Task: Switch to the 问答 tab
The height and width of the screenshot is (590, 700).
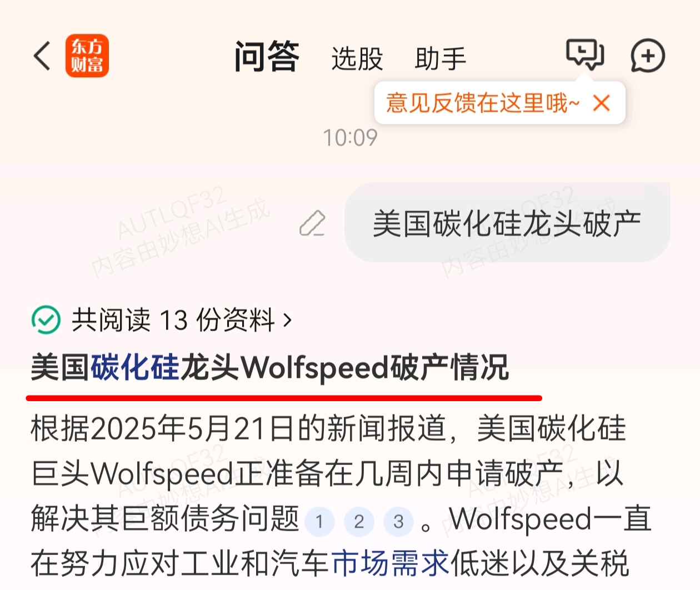Action: point(267,57)
